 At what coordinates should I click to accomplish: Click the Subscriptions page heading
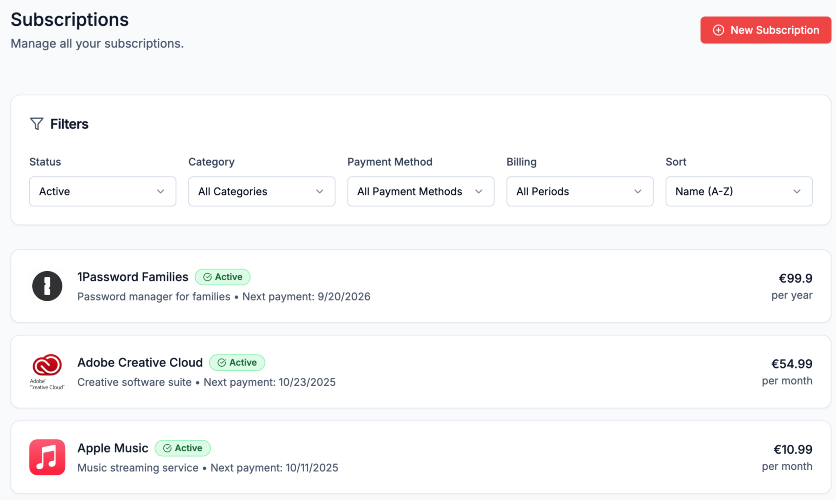pos(70,20)
